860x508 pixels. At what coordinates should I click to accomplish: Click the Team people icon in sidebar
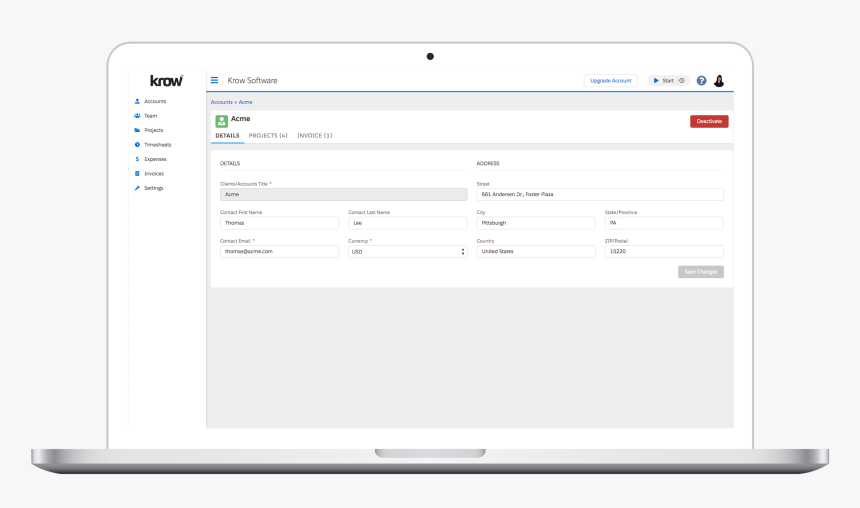137,116
